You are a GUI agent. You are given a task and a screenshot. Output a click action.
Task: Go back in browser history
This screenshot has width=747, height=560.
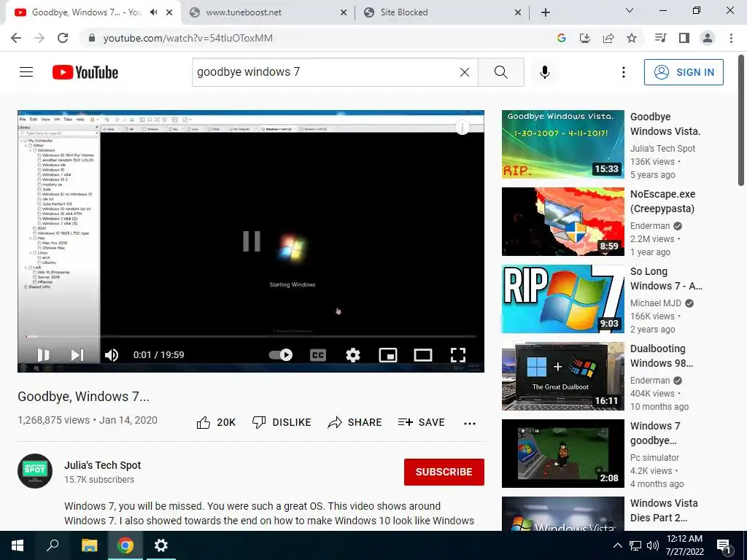pos(16,38)
